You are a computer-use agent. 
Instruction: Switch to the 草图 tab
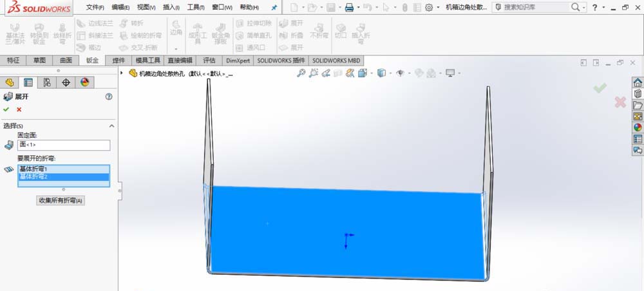point(39,61)
